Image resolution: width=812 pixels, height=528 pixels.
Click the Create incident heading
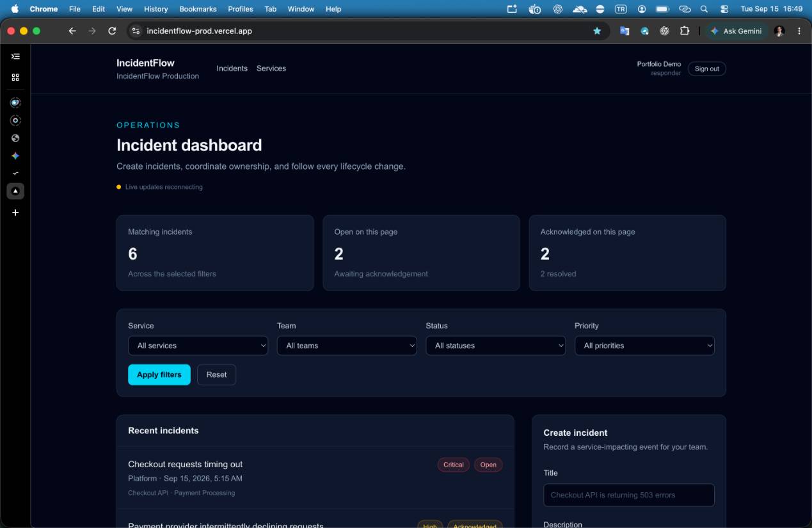pos(575,433)
